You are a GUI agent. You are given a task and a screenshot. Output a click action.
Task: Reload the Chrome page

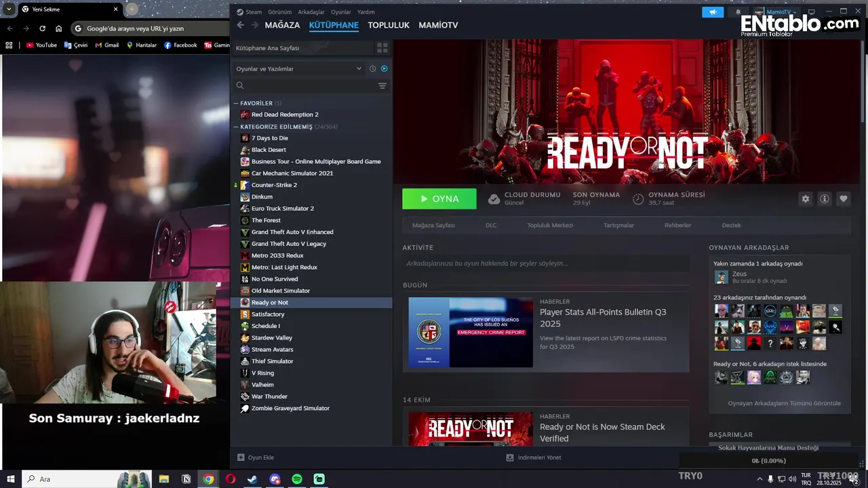pyautogui.click(x=42, y=28)
